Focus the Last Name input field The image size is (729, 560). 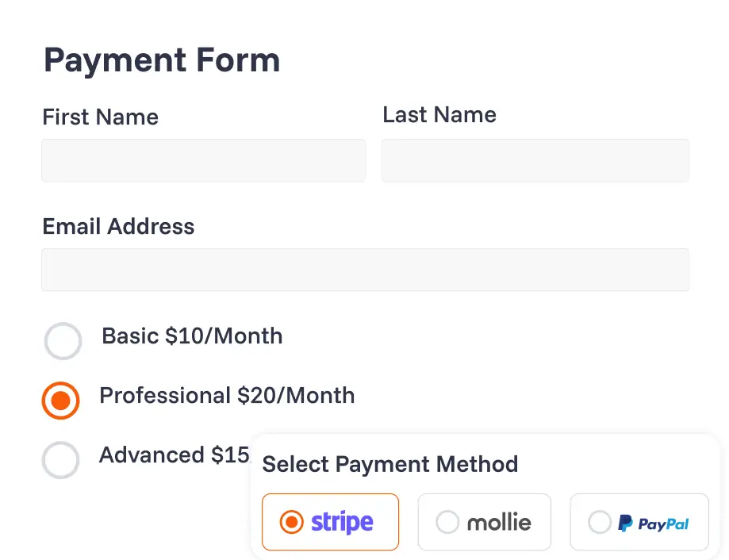coord(535,160)
